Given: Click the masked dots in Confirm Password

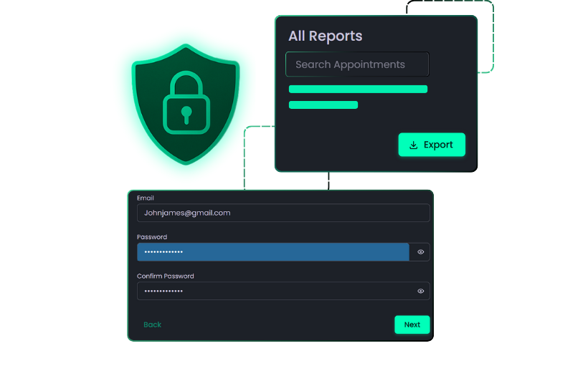Looking at the screenshot, I should (163, 292).
